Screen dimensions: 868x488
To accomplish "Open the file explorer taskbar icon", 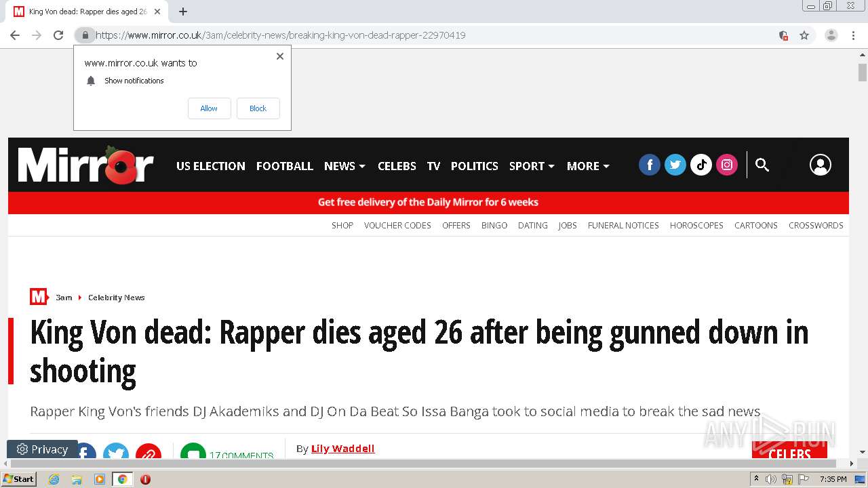I will 77,479.
